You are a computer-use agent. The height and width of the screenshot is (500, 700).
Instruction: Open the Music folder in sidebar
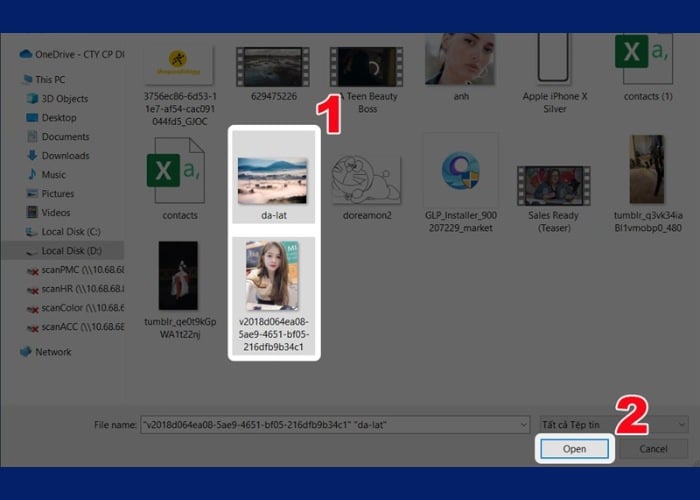[x=54, y=175]
